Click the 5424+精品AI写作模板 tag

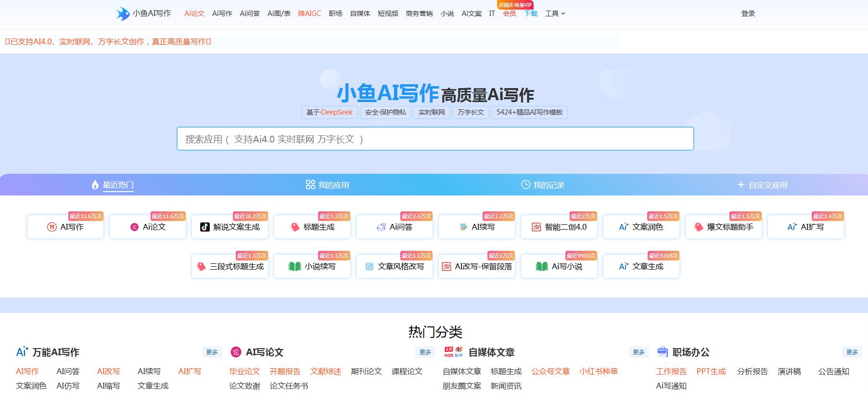(530, 112)
